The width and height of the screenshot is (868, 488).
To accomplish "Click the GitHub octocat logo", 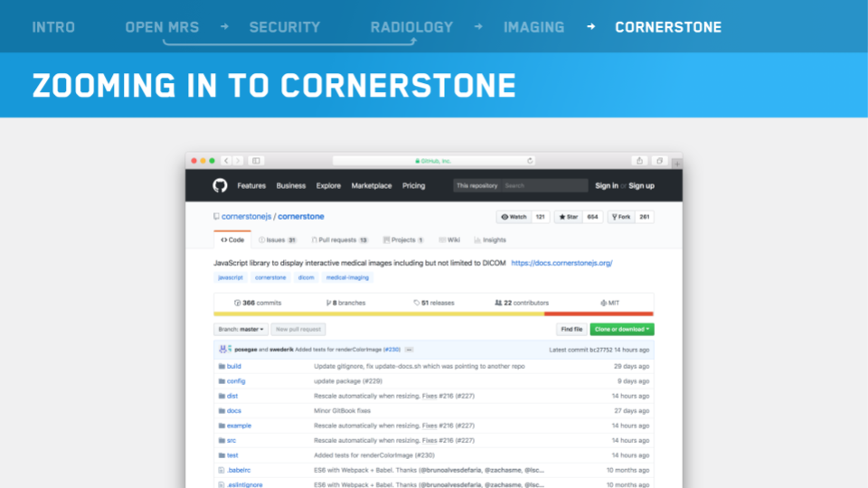I will point(220,185).
